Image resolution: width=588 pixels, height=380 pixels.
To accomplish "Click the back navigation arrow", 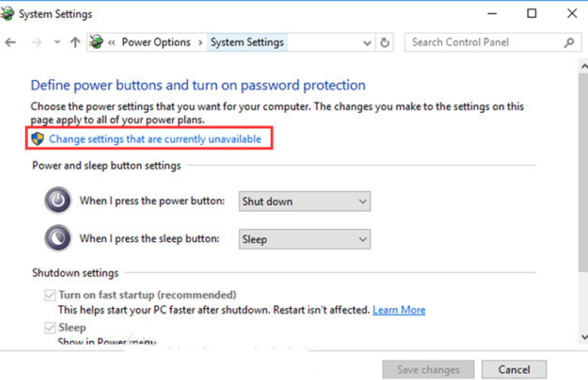I will [11, 43].
